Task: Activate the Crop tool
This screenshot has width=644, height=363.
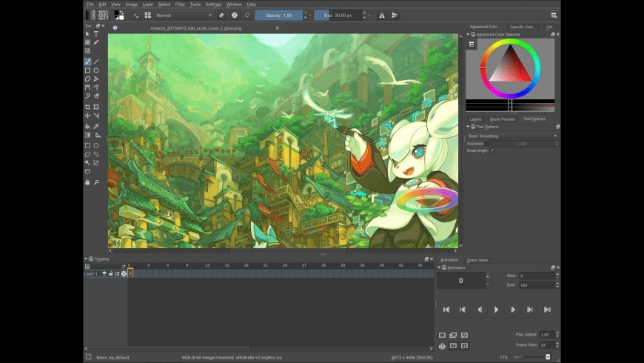Action: pos(87,107)
